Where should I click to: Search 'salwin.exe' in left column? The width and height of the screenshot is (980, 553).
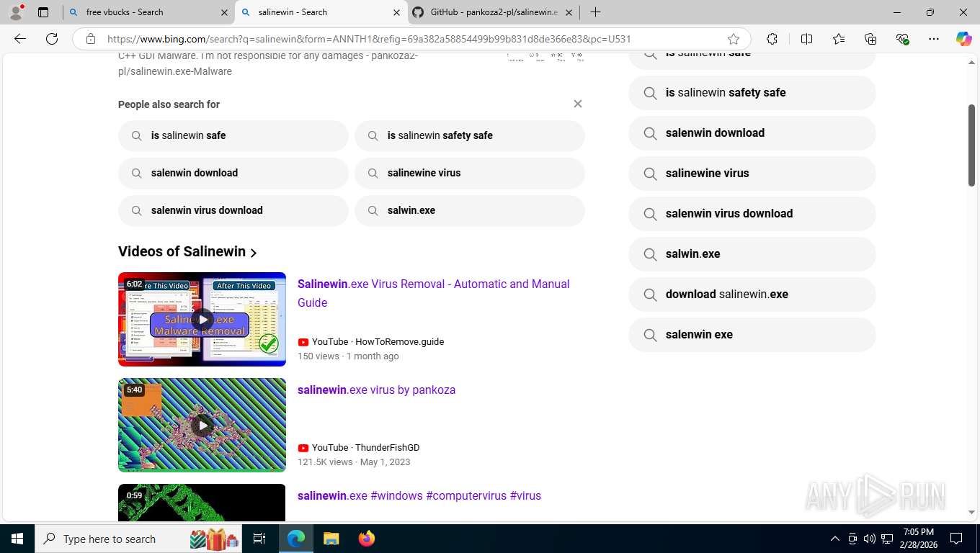coord(469,210)
